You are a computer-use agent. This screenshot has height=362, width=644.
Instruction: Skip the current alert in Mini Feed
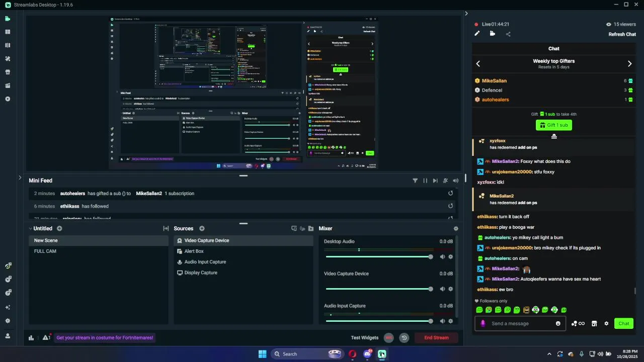tap(435, 180)
